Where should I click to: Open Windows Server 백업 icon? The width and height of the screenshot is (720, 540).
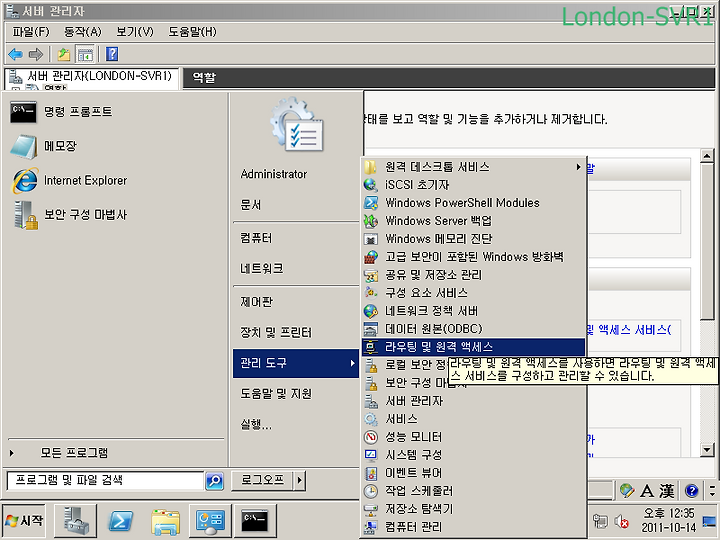point(371,221)
